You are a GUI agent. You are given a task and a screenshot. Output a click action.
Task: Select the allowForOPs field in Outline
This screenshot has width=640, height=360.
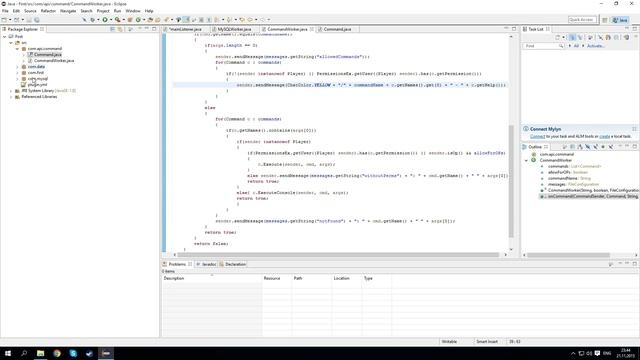pyautogui.click(x=564, y=172)
